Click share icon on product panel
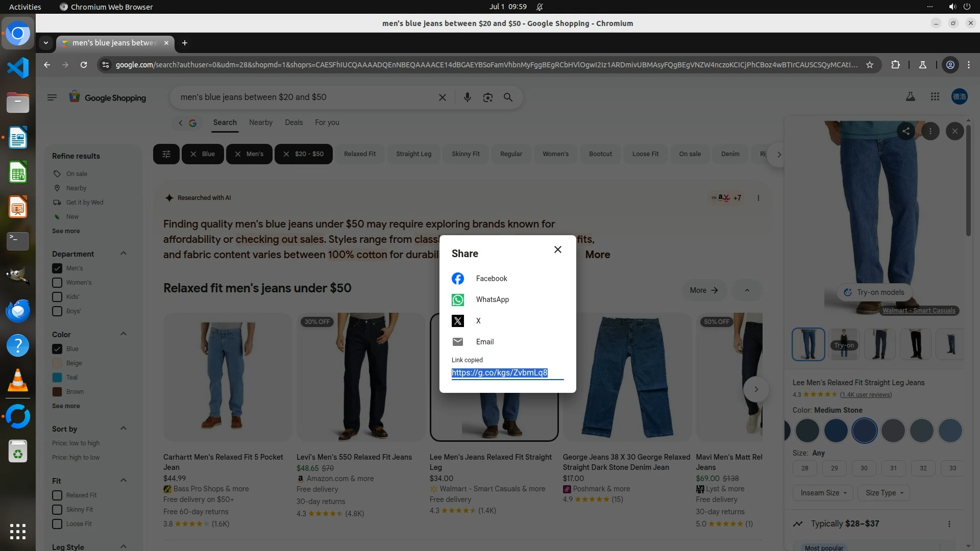Viewport: 980px width, 551px height. pos(905,131)
